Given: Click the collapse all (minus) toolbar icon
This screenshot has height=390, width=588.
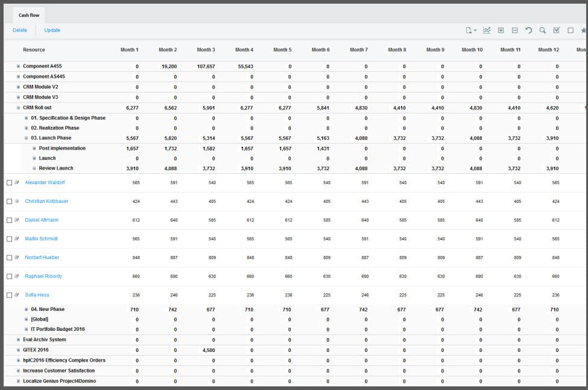Looking at the screenshot, I should coord(514,30).
